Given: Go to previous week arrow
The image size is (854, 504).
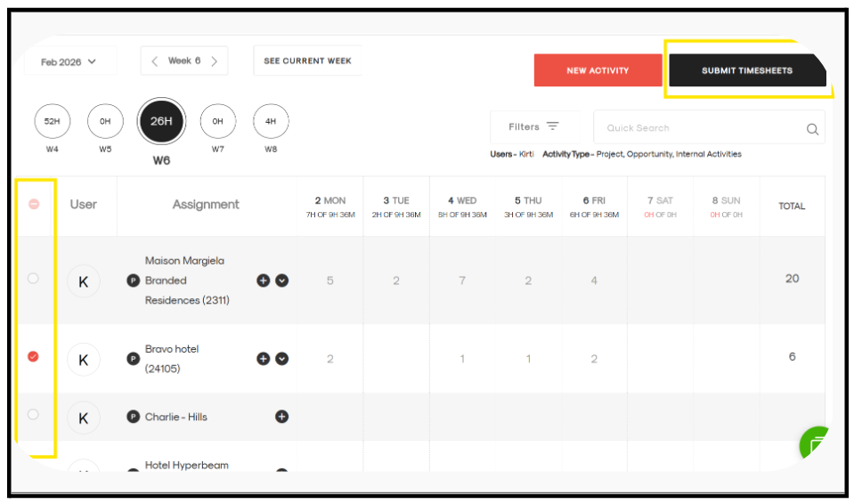Looking at the screenshot, I should click(155, 61).
